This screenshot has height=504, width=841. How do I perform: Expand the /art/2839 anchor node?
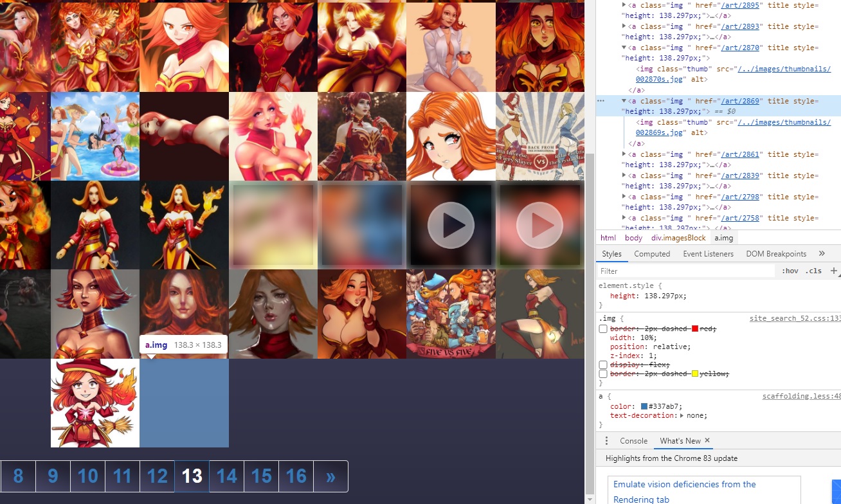(x=624, y=175)
